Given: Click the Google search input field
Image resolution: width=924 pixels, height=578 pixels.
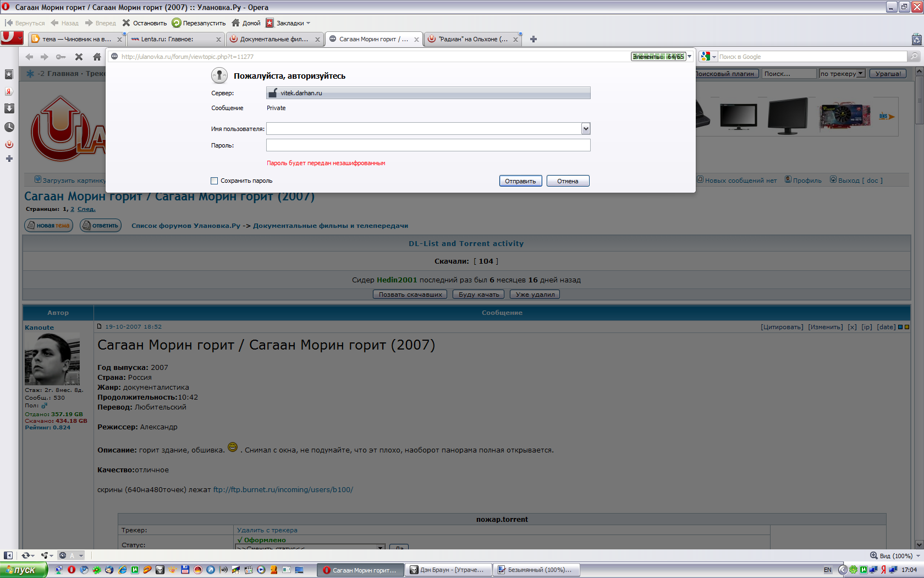Looking at the screenshot, I should pos(812,57).
